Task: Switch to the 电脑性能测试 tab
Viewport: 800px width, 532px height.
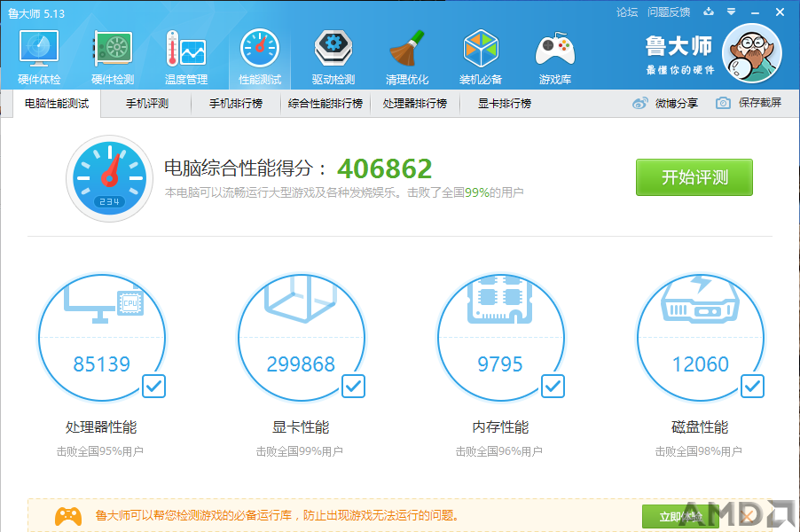Action: [x=57, y=104]
